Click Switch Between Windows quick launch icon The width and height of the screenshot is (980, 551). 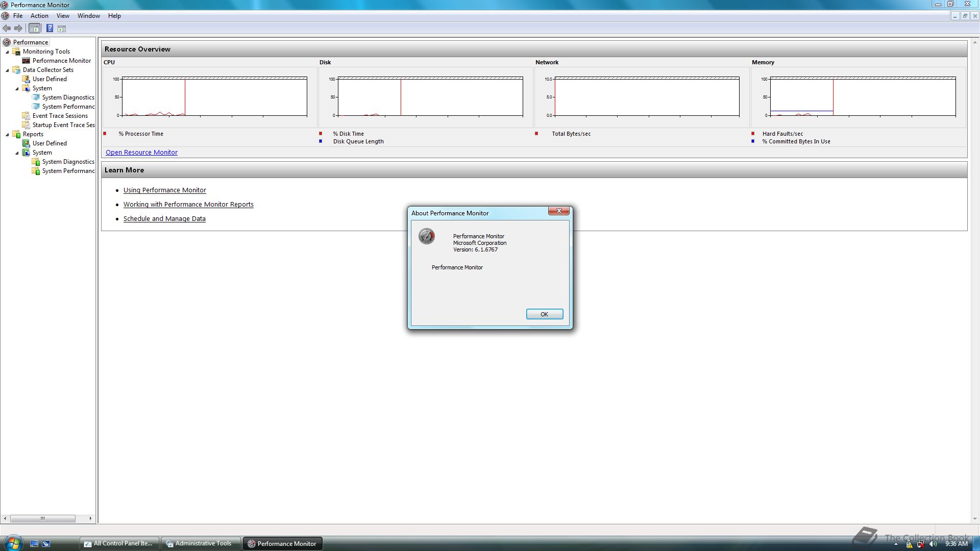pyautogui.click(x=46, y=544)
